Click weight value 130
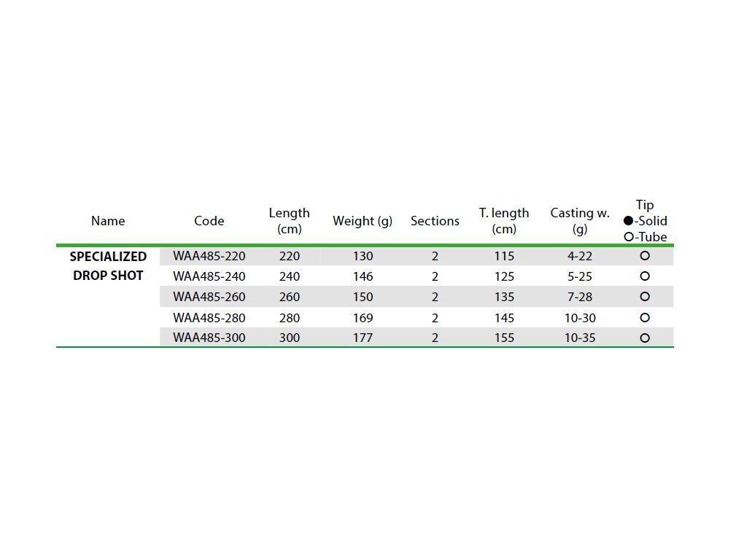This screenshot has height=560, width=747. pos(363,256)
